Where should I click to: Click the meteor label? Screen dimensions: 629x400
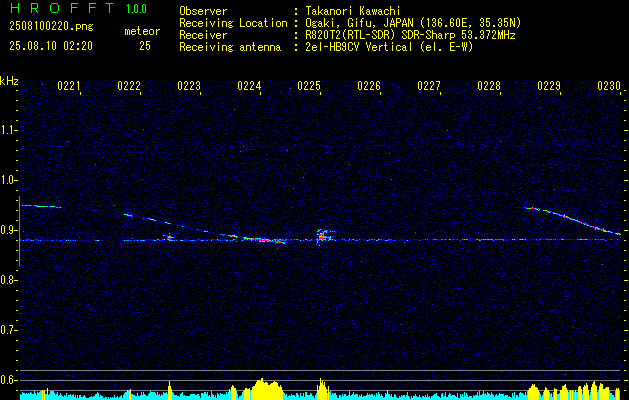[142, 31]
